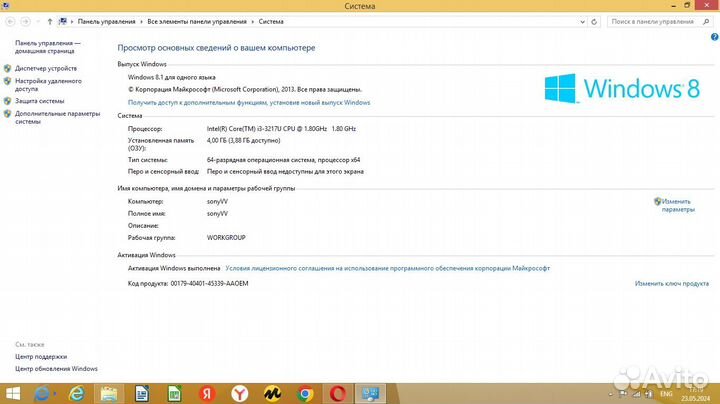Open address bar history dropdown

(x=582, y=22)
